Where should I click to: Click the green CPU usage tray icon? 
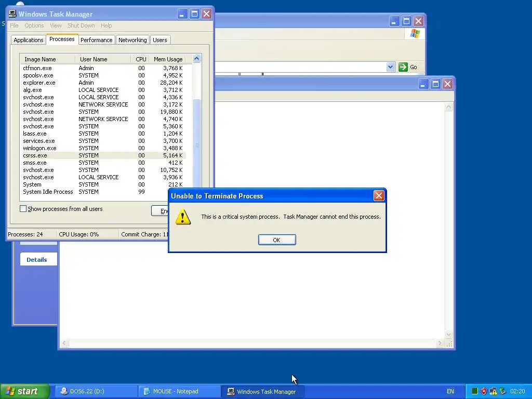tap(475, 391)
